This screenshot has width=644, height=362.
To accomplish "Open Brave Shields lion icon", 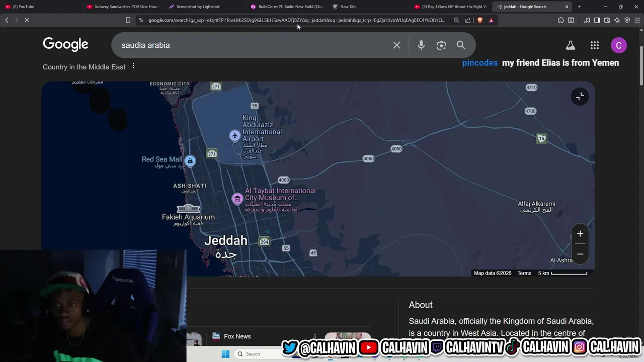I will [x=479, y=20].
